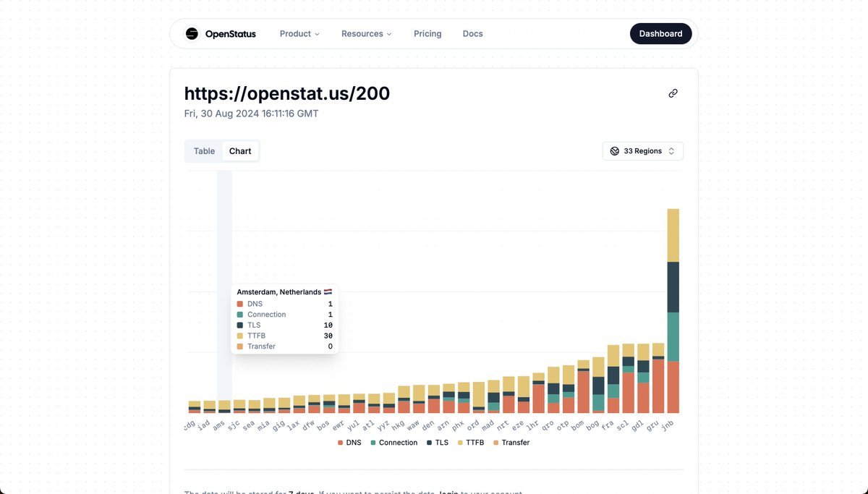The image size is (868, 494).
Task: Select the Chart tab
Action: click(240, 151)
